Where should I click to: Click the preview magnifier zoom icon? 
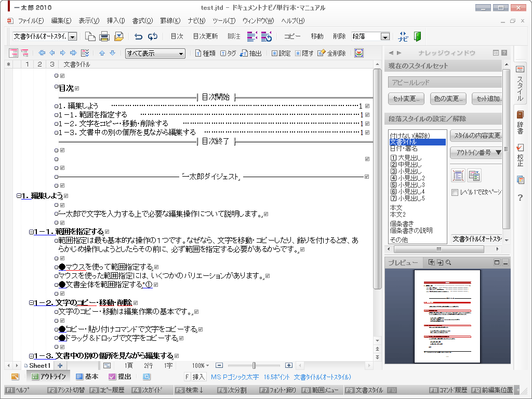coord(448,262)
